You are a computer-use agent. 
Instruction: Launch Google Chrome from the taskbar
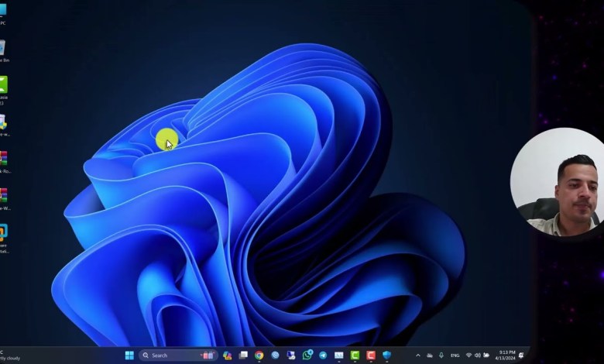coord(259,355)
